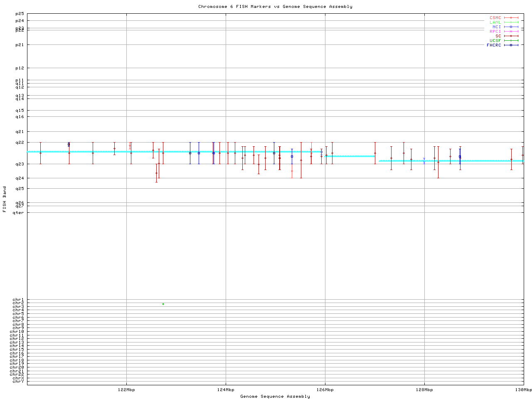Select the 130Mbp x-axis tick label

[x=523, y=390]
